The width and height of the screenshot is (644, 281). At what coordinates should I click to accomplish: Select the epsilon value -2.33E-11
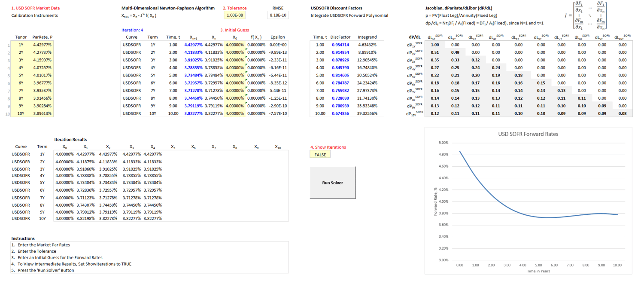coord(278,60)
